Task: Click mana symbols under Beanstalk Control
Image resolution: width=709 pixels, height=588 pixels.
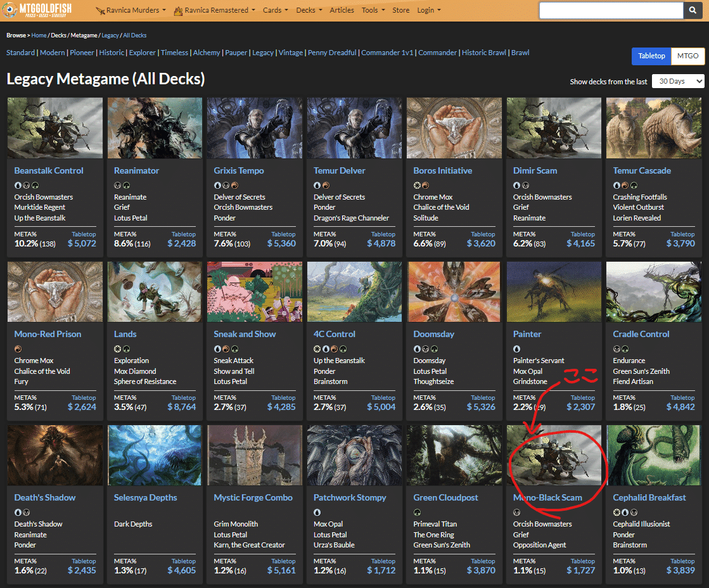Action: tap(27, 186)
